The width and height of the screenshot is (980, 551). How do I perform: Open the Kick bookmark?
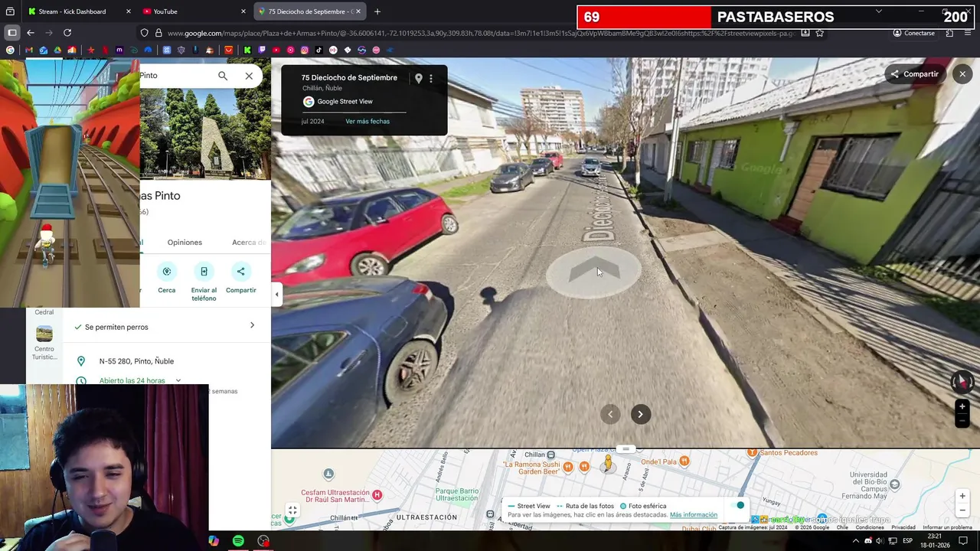point(247,50)
